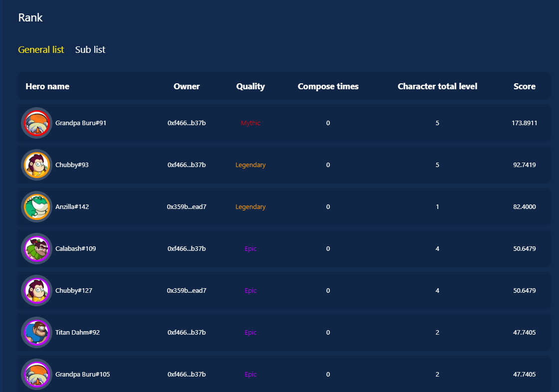Select hero name Calabash#109
This screenshot has width=559, height=392.
76,248
